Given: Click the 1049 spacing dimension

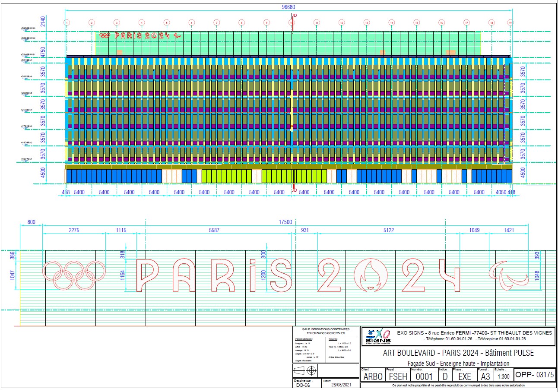Looking at the screenshot, I should tap(474, 230).
